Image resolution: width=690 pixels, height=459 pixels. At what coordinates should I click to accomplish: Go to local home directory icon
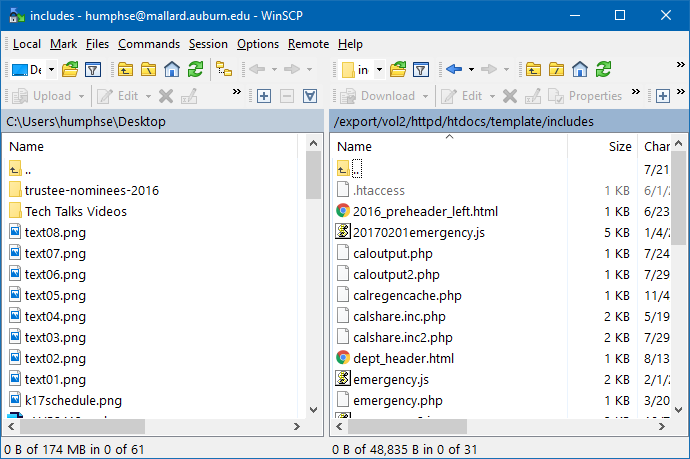(172, 70)
